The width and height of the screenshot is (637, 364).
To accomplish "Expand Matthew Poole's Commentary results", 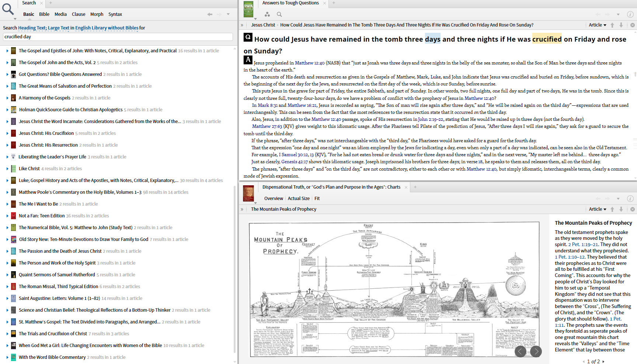I will coord(7,192).
